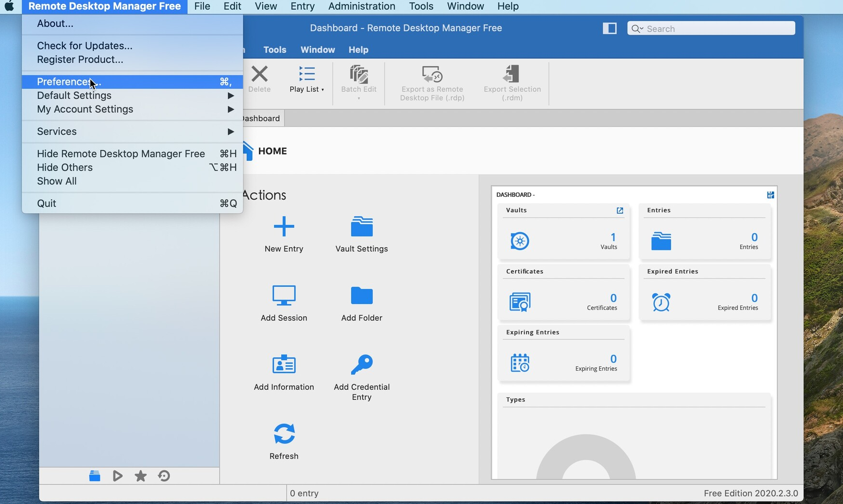Open the View menu in menu bar
The image size is (843, 504).
coord(266,6)
